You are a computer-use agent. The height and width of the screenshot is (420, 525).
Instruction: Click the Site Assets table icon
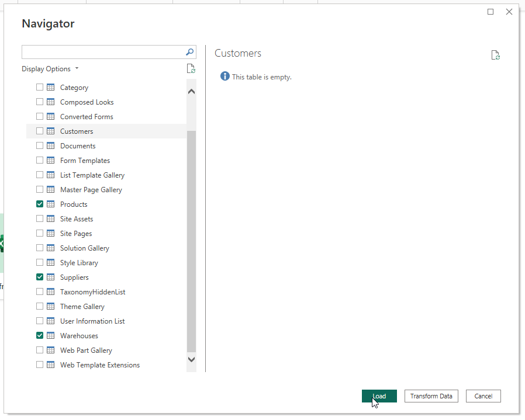click(50, 219)
